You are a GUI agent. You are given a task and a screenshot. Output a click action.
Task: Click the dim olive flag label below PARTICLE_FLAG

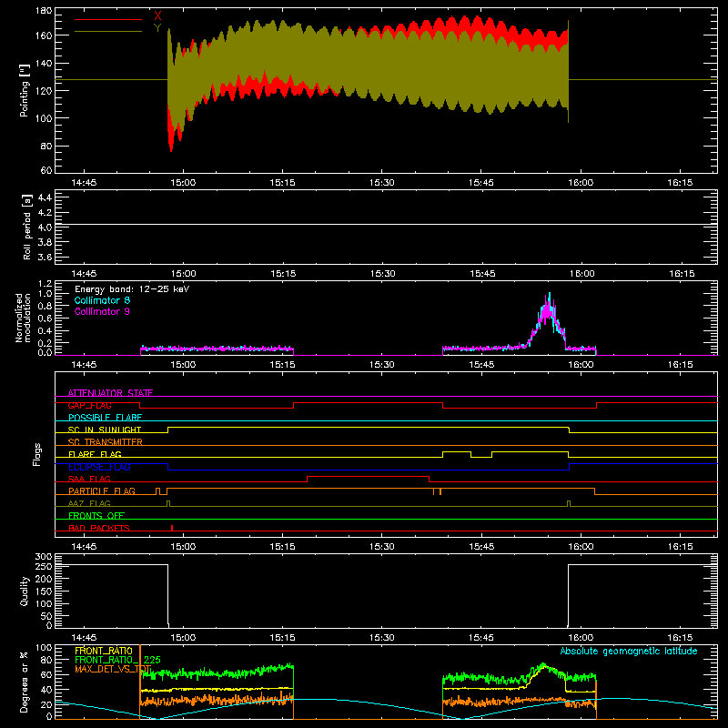click(89, 503)
